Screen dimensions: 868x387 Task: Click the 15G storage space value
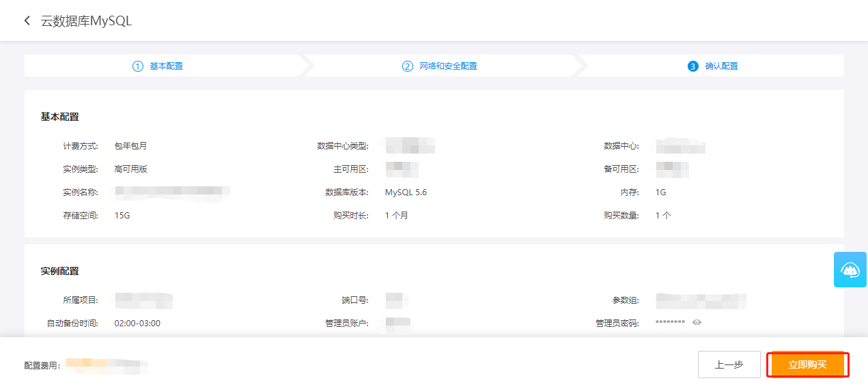point(122,216)
